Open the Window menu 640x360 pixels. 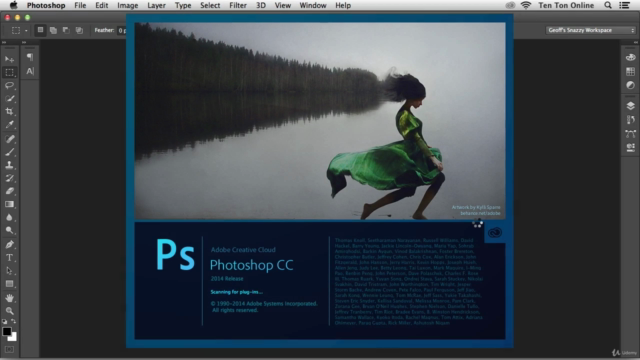313,5
